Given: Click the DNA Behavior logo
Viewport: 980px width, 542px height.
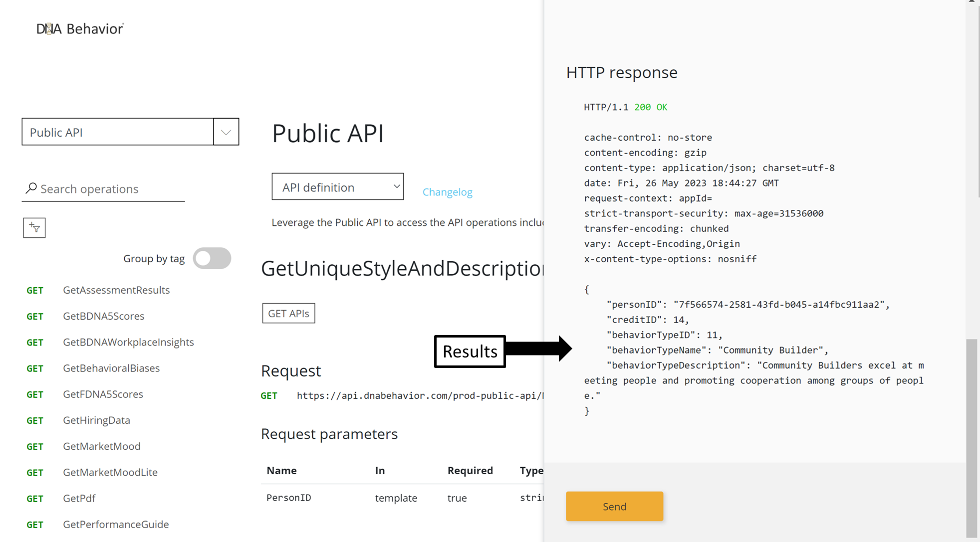Looking at the screenshot, I should click(80, 29).
